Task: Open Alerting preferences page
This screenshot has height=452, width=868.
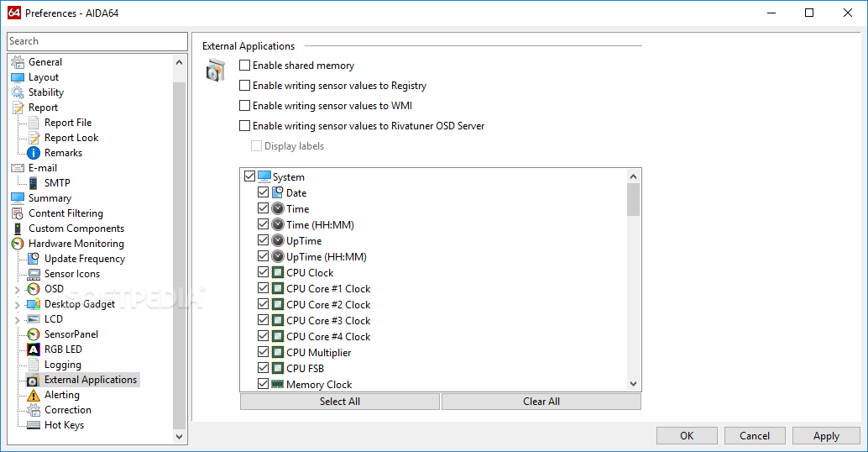Action: (x=62, y=395)
